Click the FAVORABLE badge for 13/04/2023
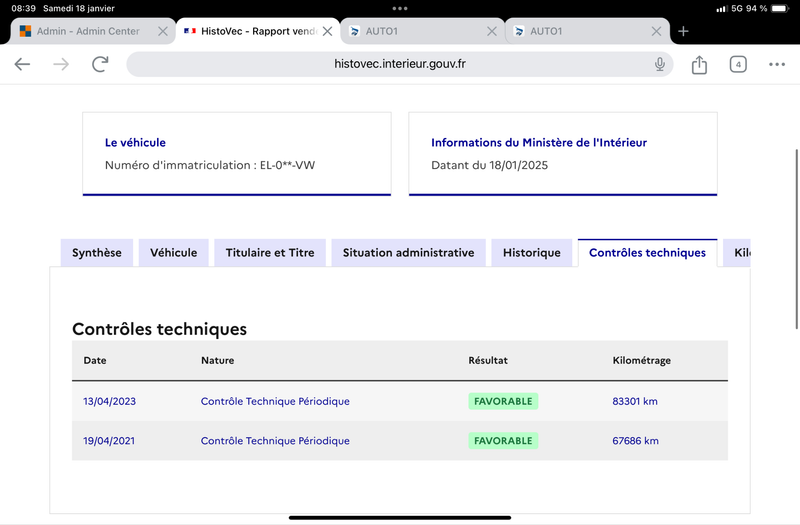Screen dimensions: 800x525 point(503,401)
